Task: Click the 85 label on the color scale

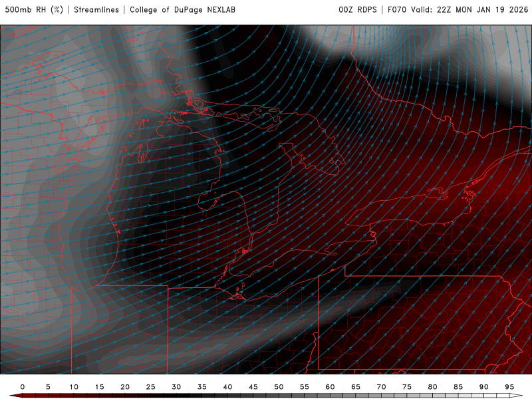Action: coord(458,387)
